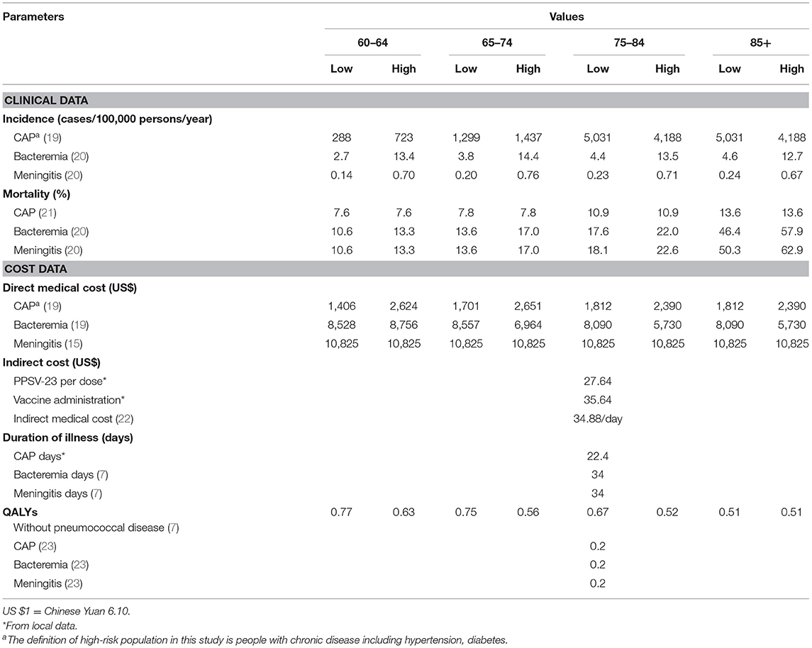Click the 'Mortality (%)' row label
This screenshot has width=812, height=648.
click(x=36, y=194)
